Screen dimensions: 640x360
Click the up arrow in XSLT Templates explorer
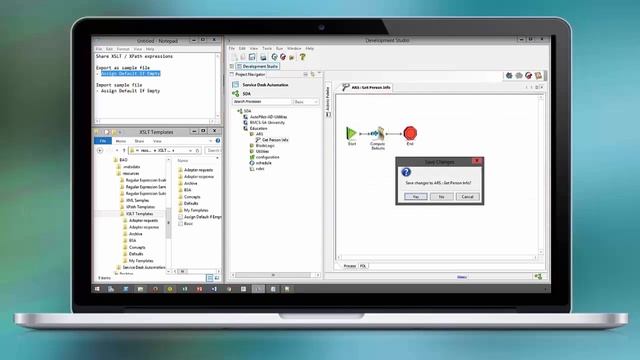pyautogui.click(x=124, y=150)
